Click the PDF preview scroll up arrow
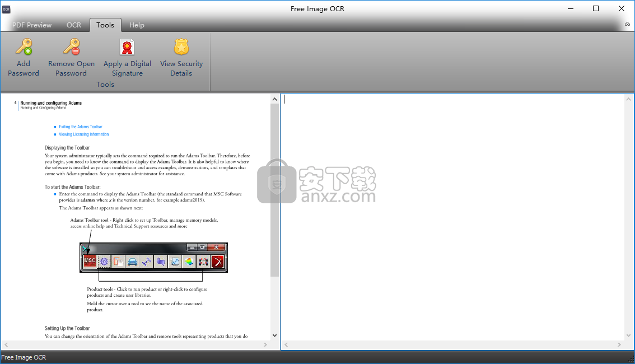Image resolution: width=635 pixels, height=364 pixels. (x=274, y=99)
